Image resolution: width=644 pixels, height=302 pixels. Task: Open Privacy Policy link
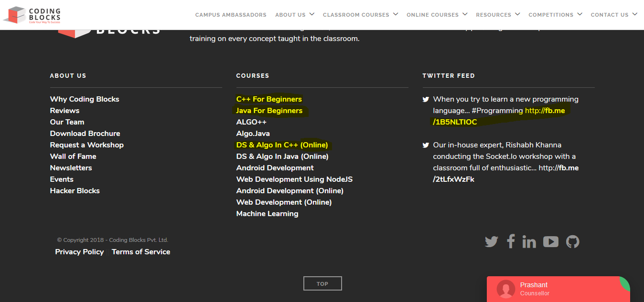[x=79, y=252]
